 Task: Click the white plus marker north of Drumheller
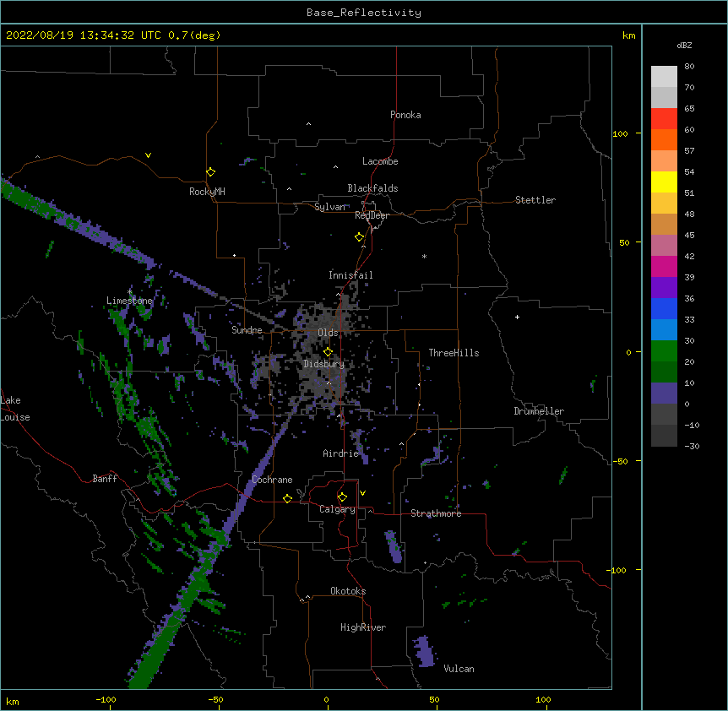click(x=517, y=317)
